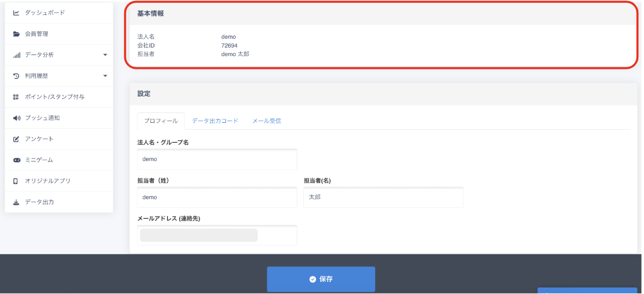644x294 pixels.
Task: Expand the データ分析 dropdown arrow
Action: [105, 55]
